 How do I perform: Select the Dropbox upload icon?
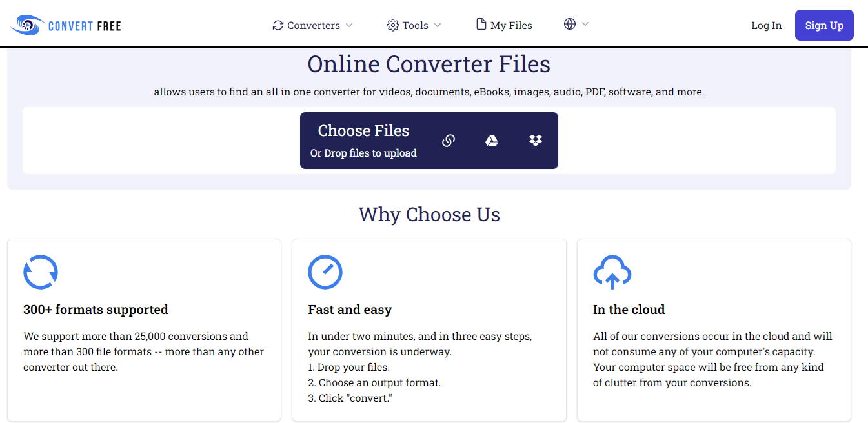[536, 141]
